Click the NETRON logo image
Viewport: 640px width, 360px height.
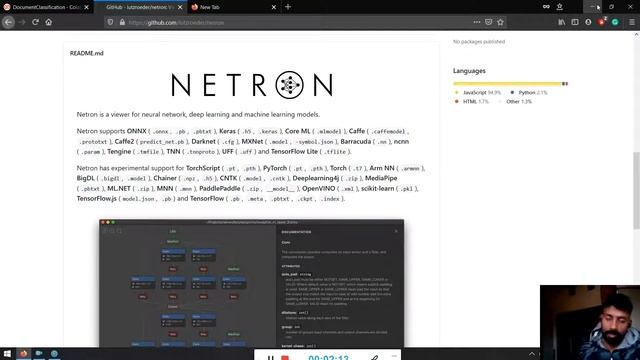[x=252, y=85]
